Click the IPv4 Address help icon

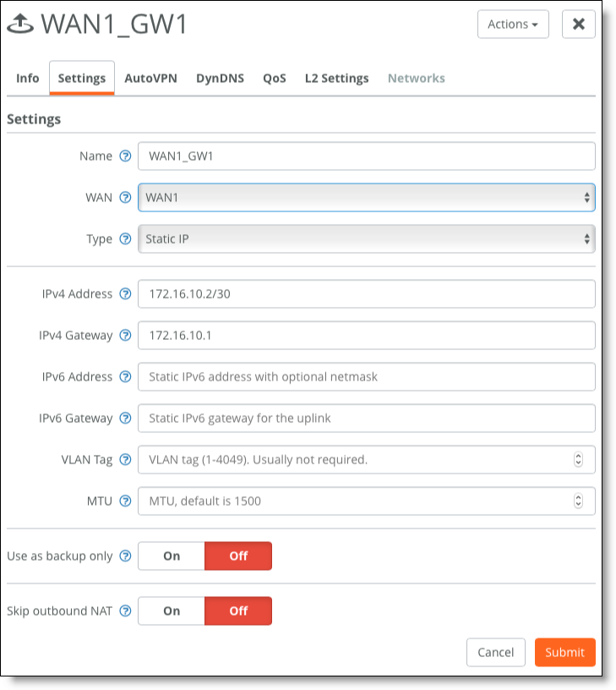tap(125, 294)
